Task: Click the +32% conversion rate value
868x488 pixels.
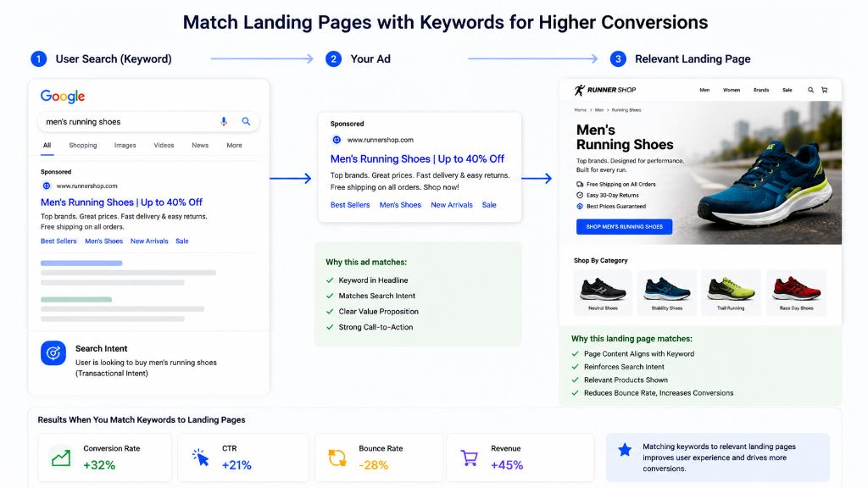Action: [99, 465]
